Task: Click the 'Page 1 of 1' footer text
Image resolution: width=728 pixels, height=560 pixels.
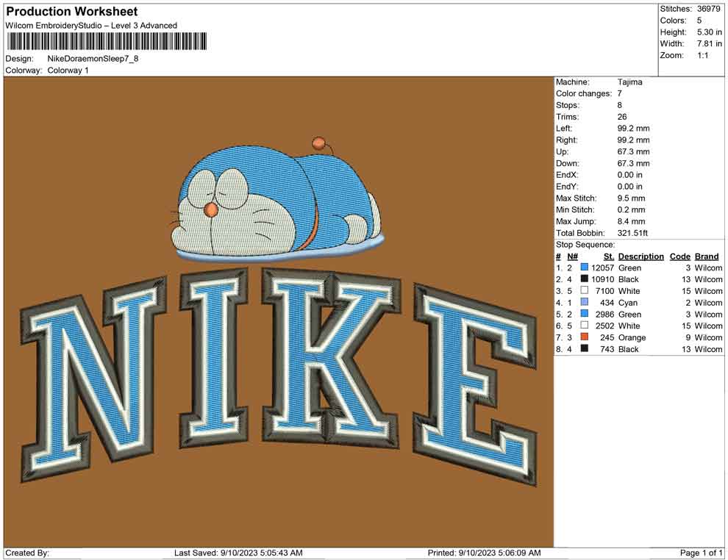Action: pyautogui.click(x=701, y=553)
